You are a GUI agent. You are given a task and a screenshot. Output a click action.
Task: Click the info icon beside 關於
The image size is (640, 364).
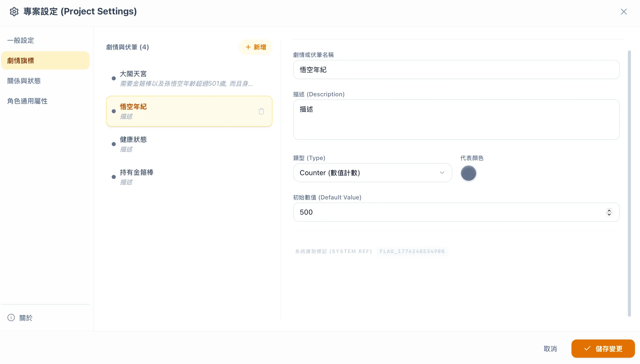pyautogui.click(x=11, y=317)
